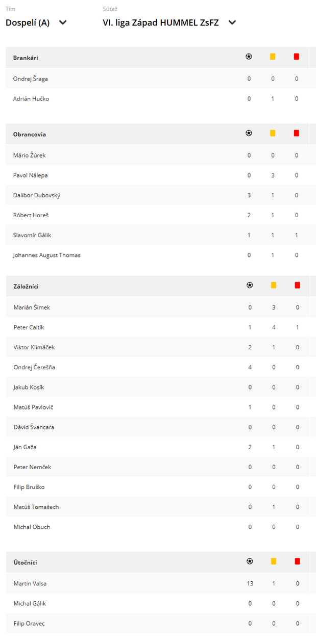The width and height of the screenshot is (316, 644).
Task: Open player Peter Caltík
Action: point(29,327)
